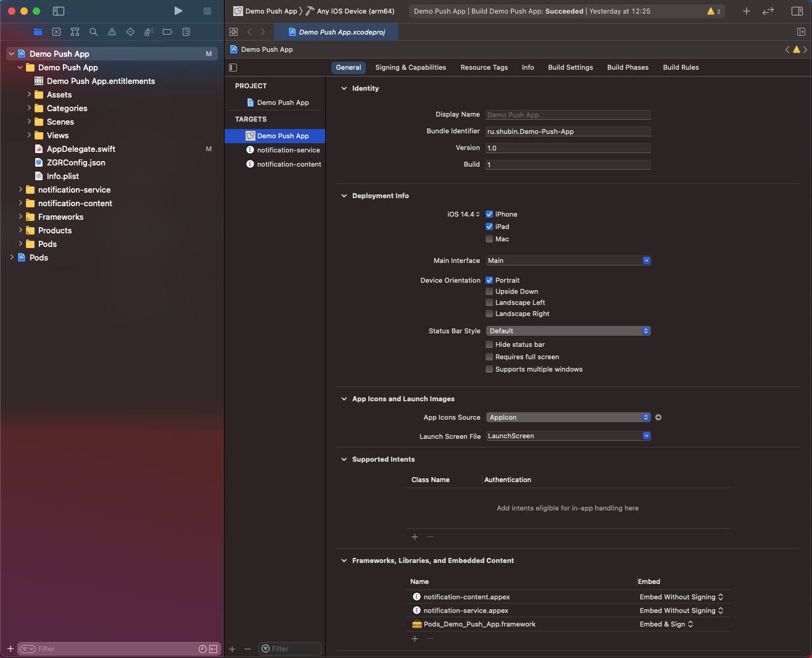Enable Upside Down orientation
Screen dimensions: 812x658
(x=489, y=291)
